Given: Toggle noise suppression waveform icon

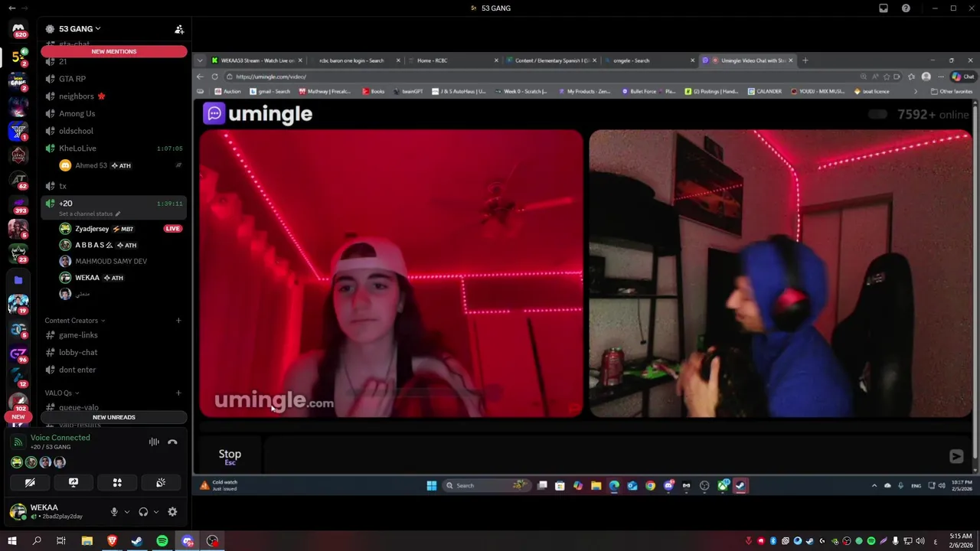Looking at the screenshot, I should coord(154,442).
